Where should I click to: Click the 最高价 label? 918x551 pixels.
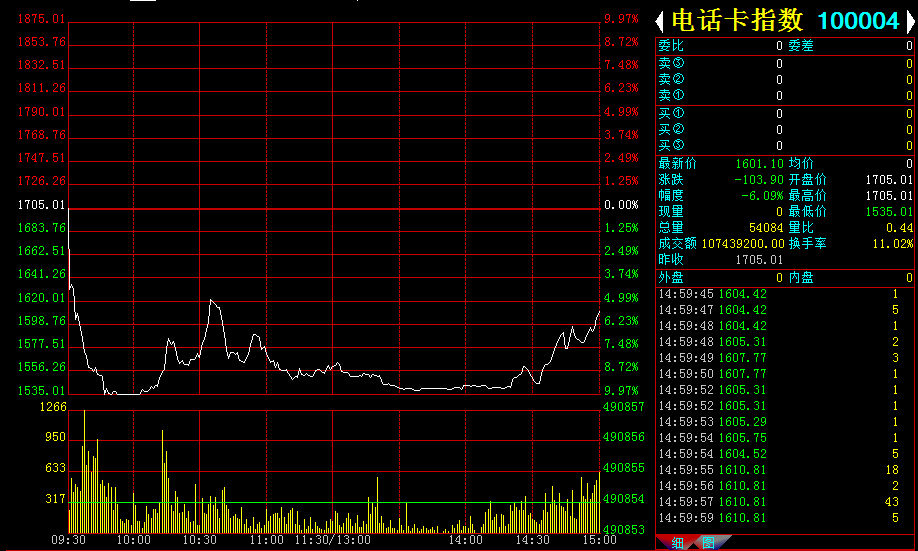click(x=807, y=196)
